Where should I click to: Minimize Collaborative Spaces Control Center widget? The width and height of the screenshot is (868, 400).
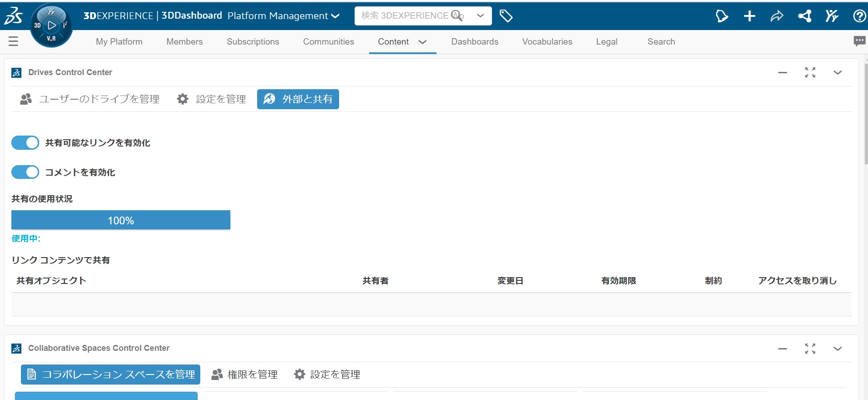point(782,349)
